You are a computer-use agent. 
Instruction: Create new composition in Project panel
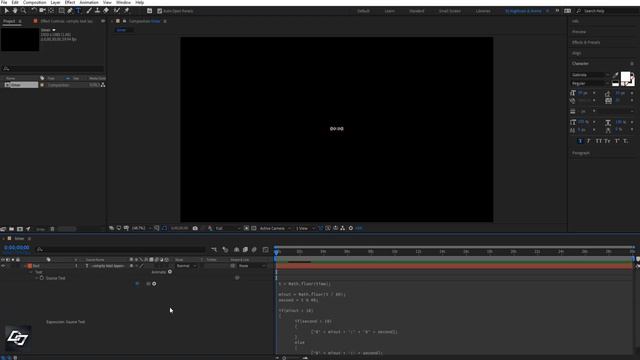(20, 229)
